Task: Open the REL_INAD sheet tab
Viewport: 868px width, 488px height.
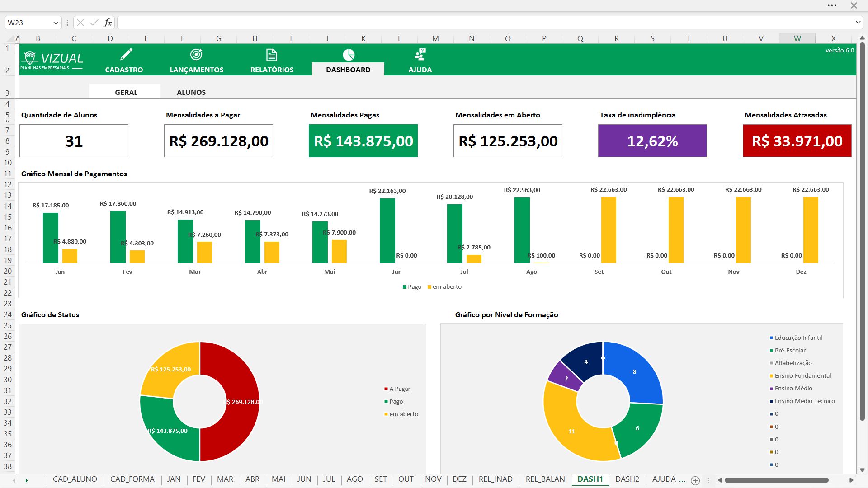Action: click(x=495, y=479)
